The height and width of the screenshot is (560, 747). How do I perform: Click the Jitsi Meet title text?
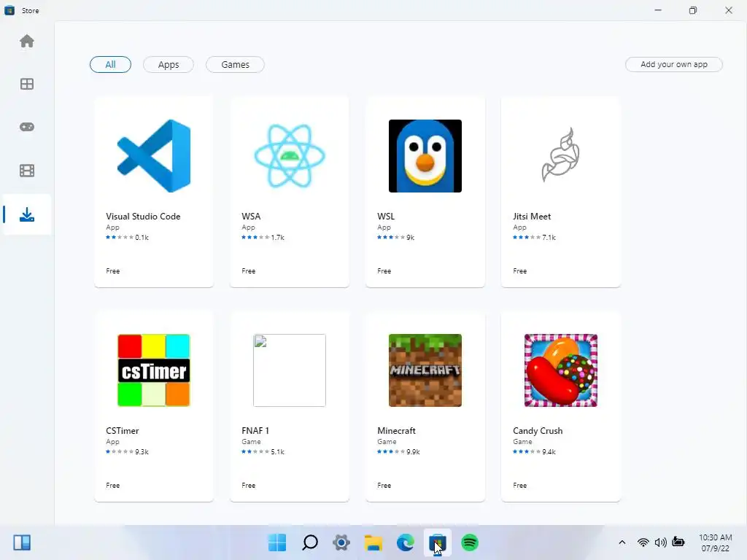[532, 216]
